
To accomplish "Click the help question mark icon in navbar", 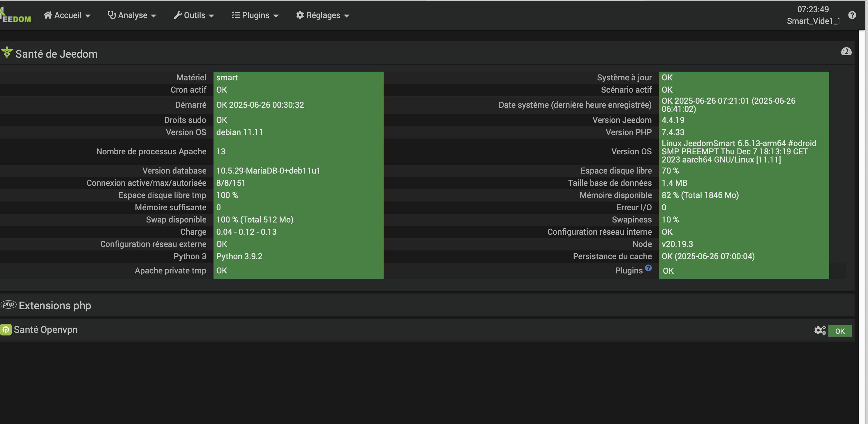I will (852, 15).
